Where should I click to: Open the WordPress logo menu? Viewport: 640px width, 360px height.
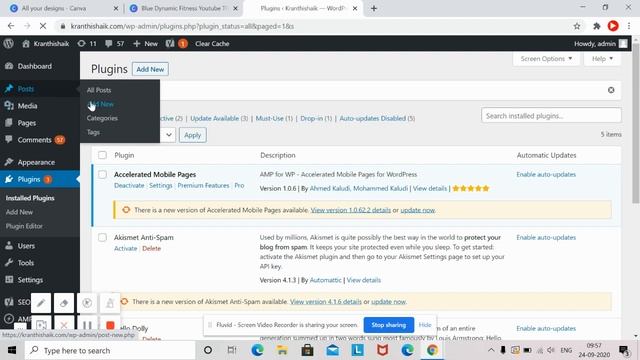9,43
